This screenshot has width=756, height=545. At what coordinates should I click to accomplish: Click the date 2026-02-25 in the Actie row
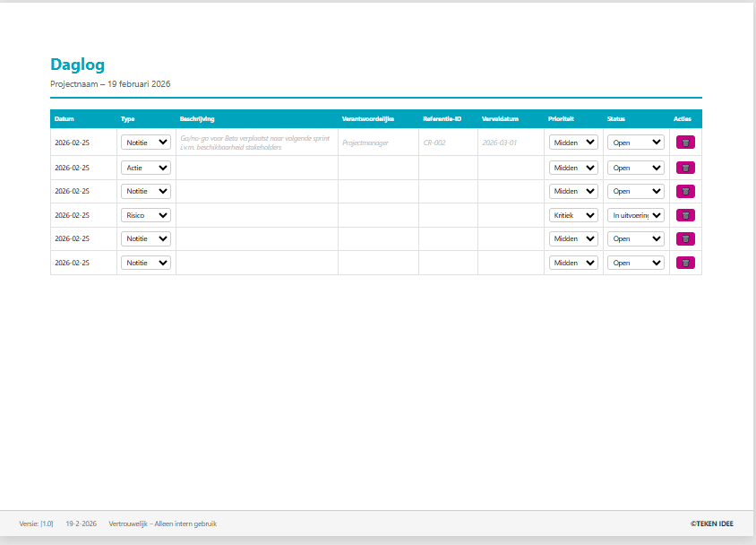coord(72,168)
